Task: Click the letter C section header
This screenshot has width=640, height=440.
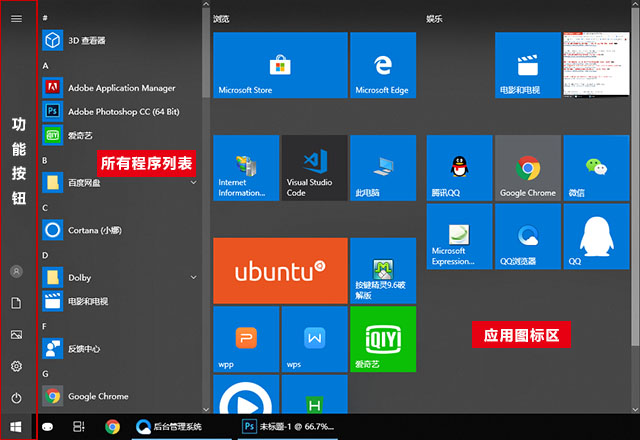Action: click(45, 208)
